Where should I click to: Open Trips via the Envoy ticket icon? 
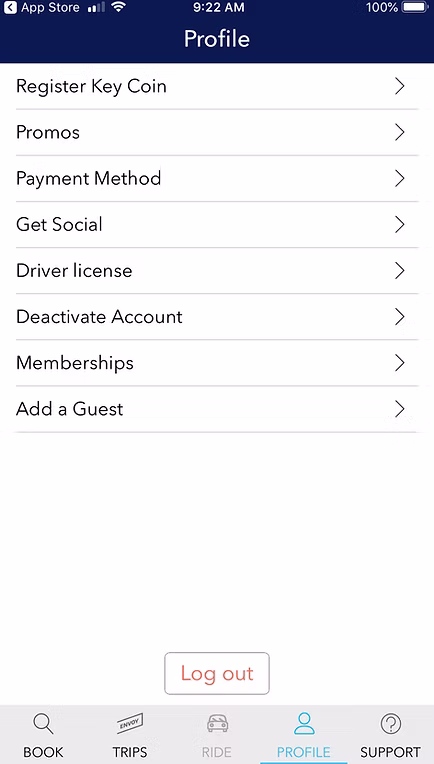(x=130, y=724)
